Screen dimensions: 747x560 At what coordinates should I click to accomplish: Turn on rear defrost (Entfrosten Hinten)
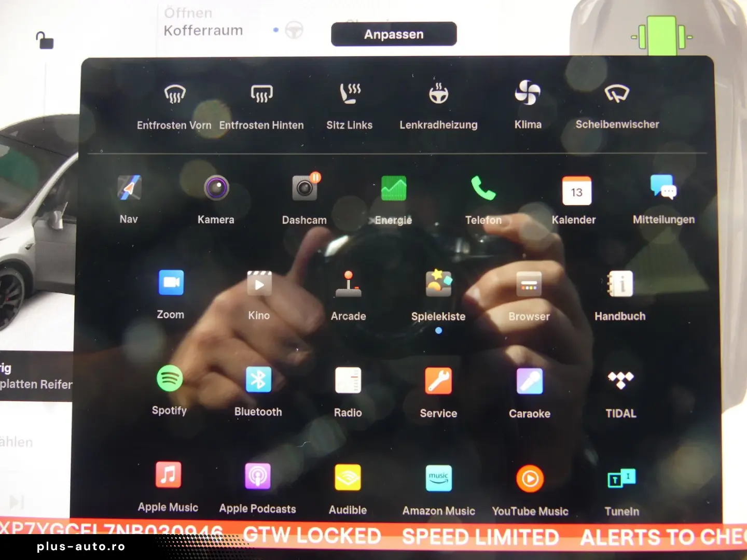point(262,94)
